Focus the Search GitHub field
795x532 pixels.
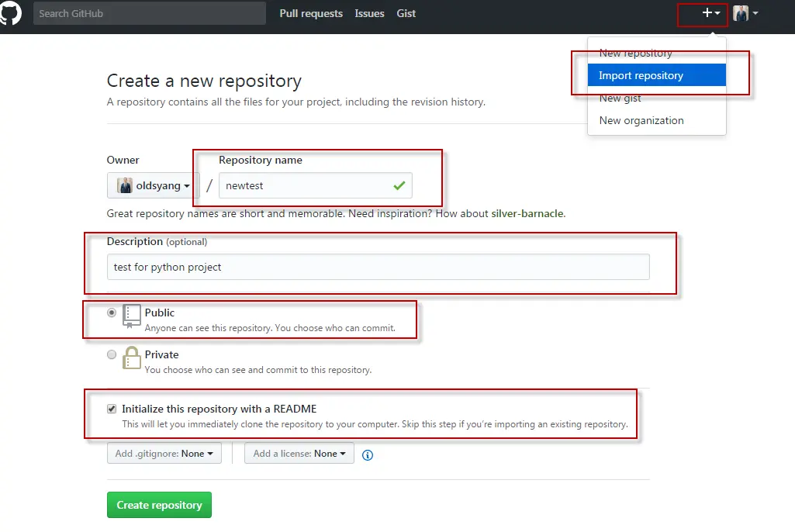(150, 13)
